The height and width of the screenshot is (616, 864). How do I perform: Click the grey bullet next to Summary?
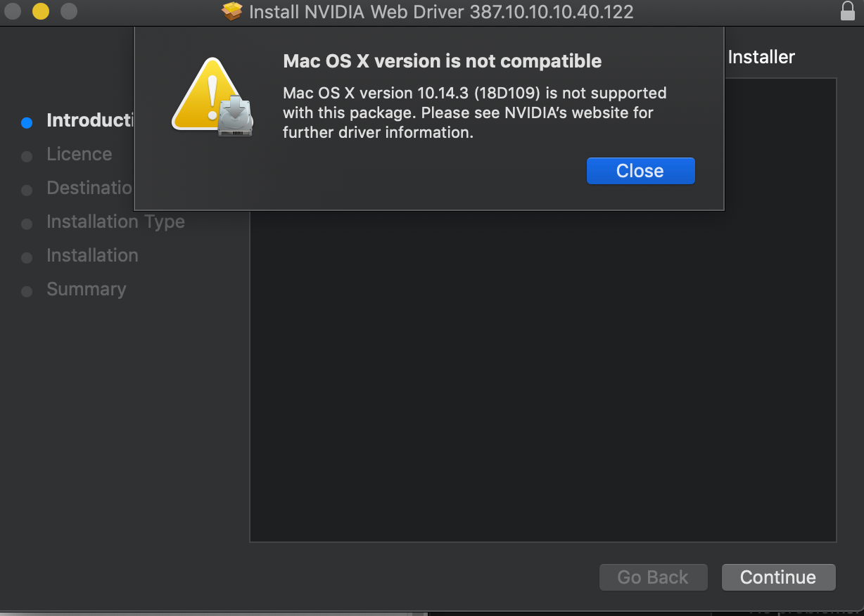click(27, 291)
